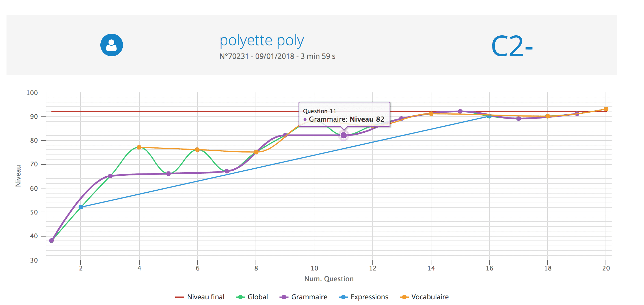Toggle the Grammaire legend entry
The image size is (644, 305).
point(303,297)
